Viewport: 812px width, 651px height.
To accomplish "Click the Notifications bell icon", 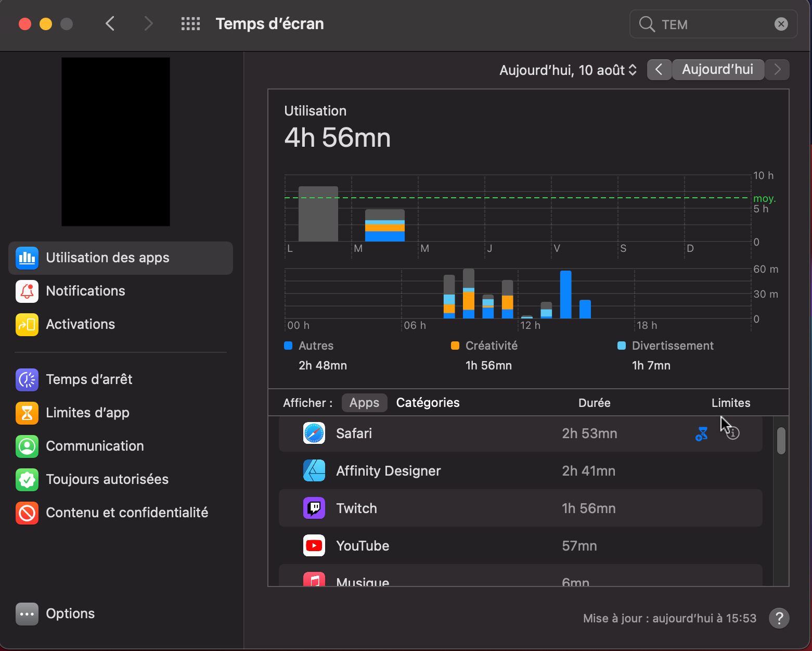I will [27, 291].
